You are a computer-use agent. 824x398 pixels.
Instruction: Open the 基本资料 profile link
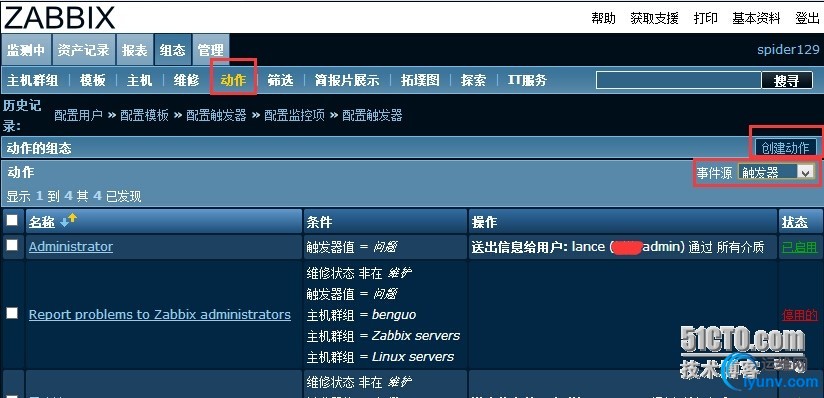click(x=757, y=18)
